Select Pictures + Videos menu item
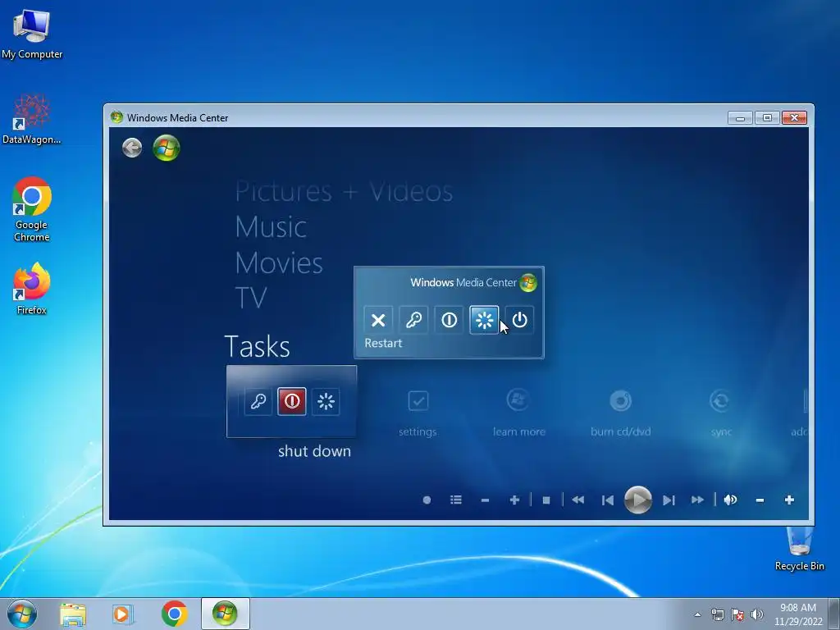 344,192
